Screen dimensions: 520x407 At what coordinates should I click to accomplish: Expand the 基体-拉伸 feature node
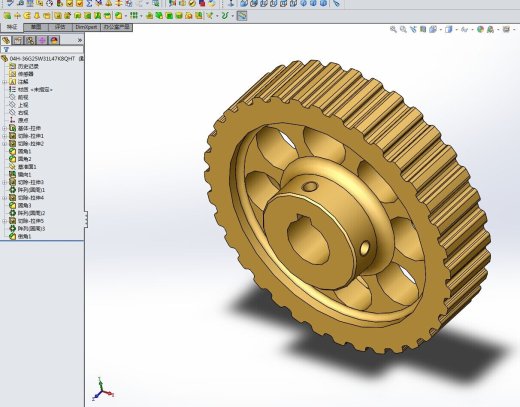(x=5, y=128)
